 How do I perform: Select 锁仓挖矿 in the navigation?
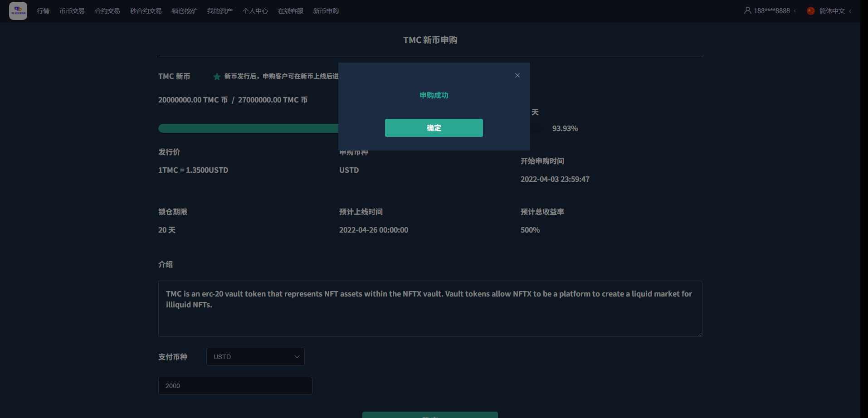[x=185, y=11]
